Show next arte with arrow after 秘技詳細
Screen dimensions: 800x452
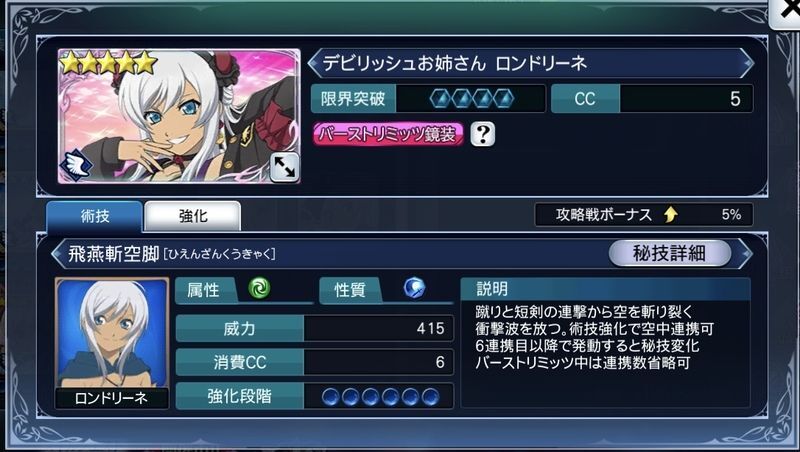coord(745,254)
